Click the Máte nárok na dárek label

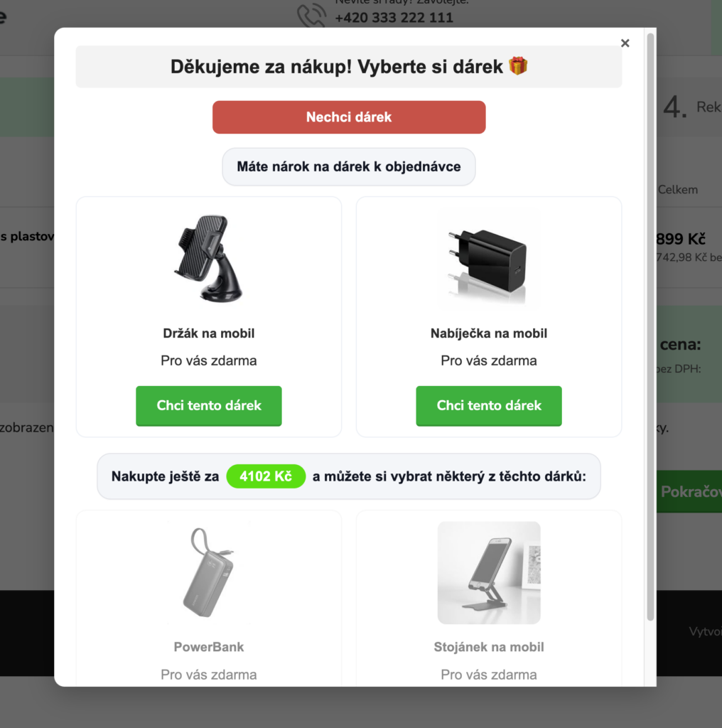click(x=349, y=166)
